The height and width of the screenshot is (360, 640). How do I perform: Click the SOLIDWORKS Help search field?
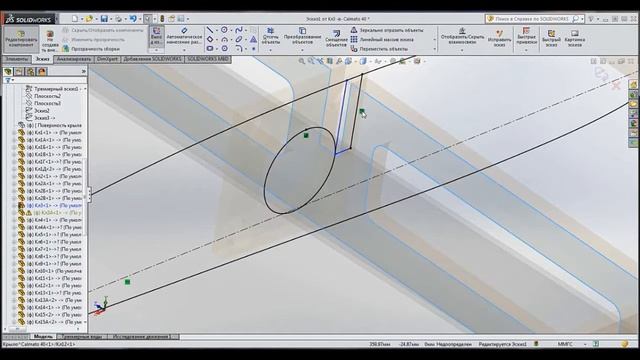[x=532, y=19]
